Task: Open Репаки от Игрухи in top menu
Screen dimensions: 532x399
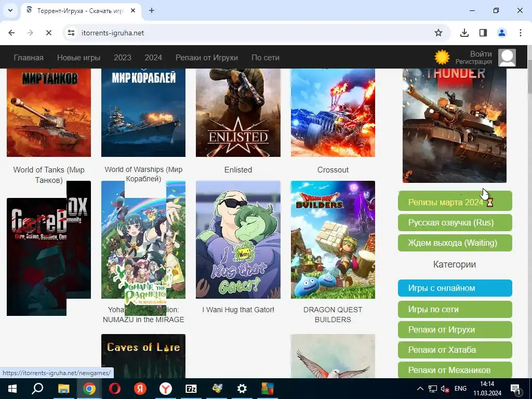Action: [207, 58]
